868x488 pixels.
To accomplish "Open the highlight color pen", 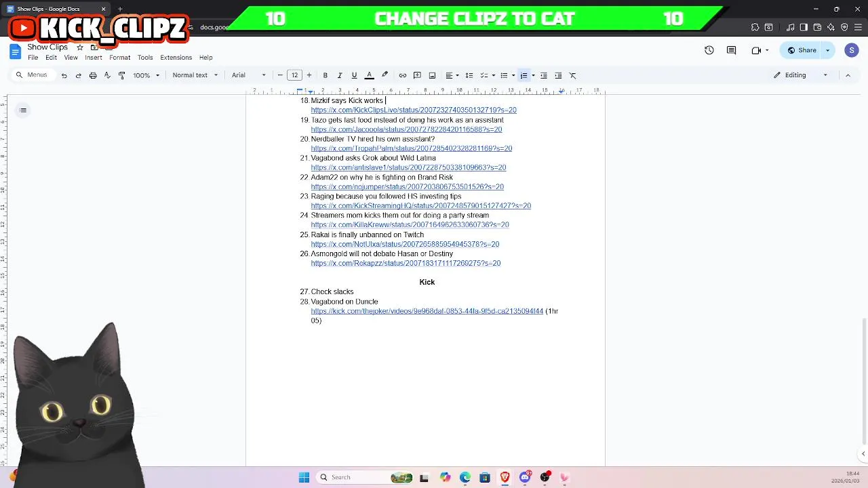I will point(384,75).
